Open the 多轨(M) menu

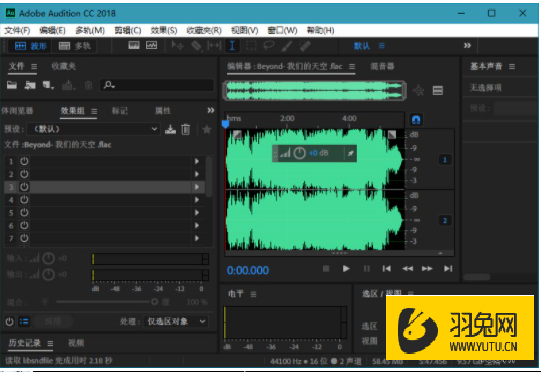point(90,30)
